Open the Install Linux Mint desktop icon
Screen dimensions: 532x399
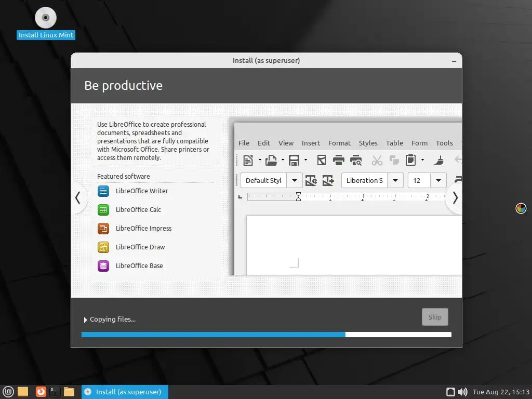pyautogui.click(x=46, y=23)
